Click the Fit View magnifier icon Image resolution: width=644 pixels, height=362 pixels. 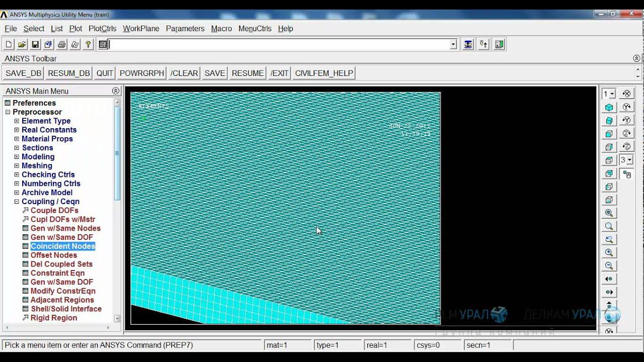coord(609,213)
